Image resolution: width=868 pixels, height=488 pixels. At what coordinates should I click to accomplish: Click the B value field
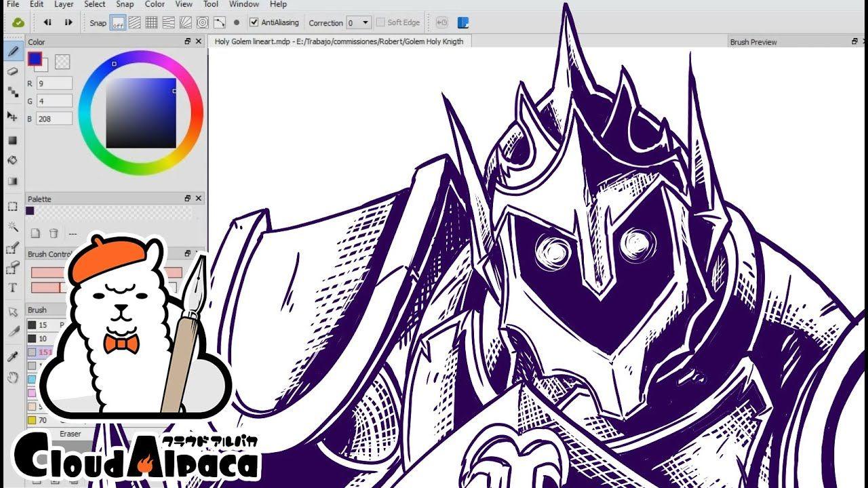(x=54, y=119)
